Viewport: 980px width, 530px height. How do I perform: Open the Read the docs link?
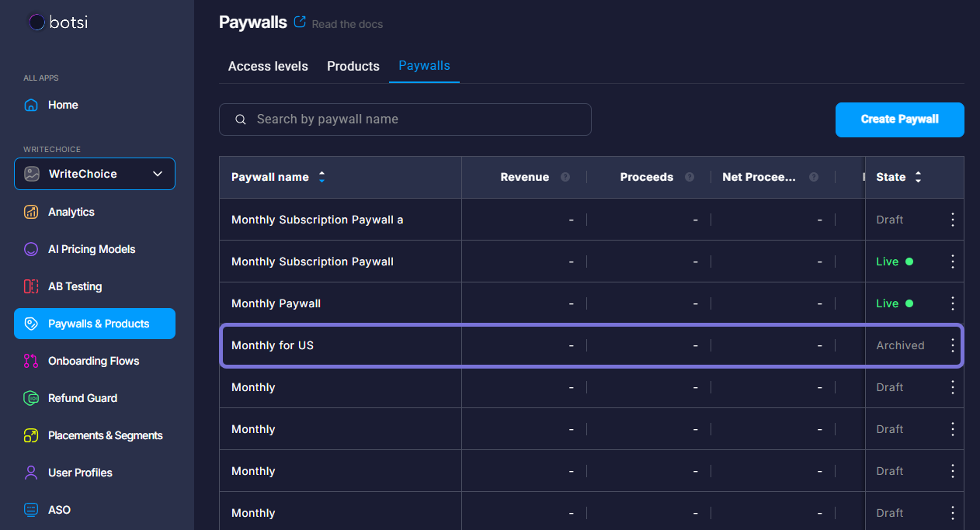coord(346,24)
